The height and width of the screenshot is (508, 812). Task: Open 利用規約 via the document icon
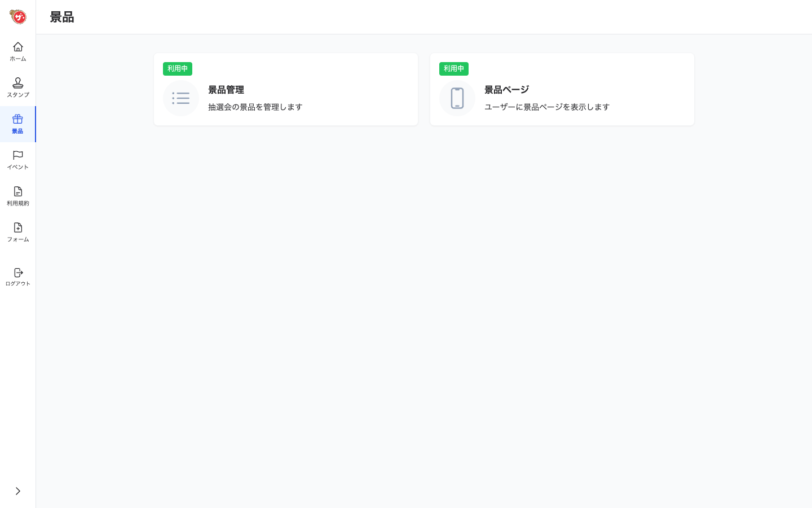pos(17,192)
